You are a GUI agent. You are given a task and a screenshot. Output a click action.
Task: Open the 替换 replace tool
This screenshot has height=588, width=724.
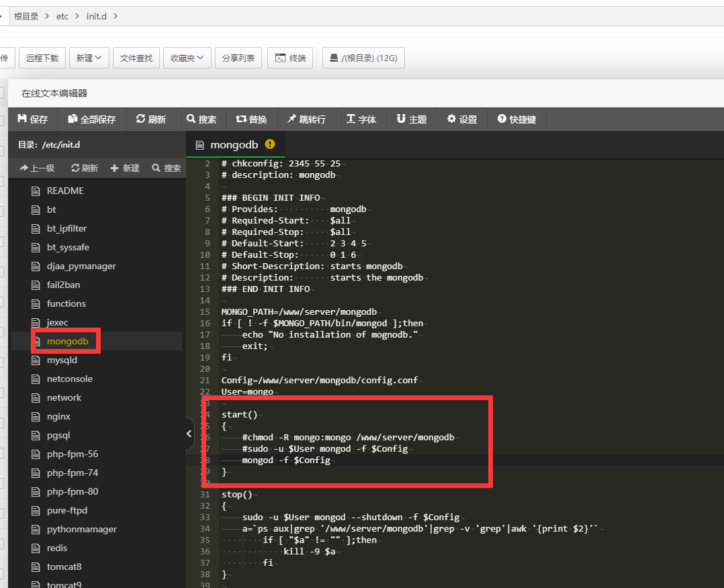click(252, 119)
